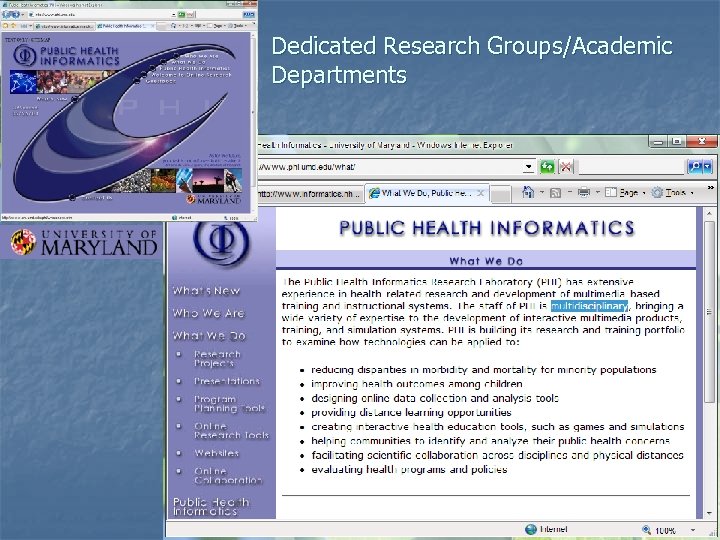Open the zoom level dropdown arrow beside 100%
The image size is (720, 540).
692,530
